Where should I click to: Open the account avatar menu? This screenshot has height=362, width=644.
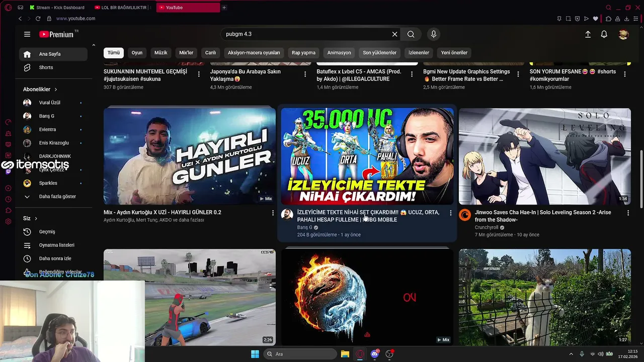[x=624, y=34]
